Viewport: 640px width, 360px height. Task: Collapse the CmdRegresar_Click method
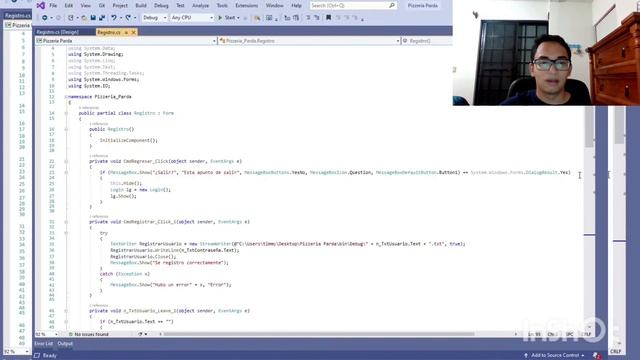click(x=66, y=161)
